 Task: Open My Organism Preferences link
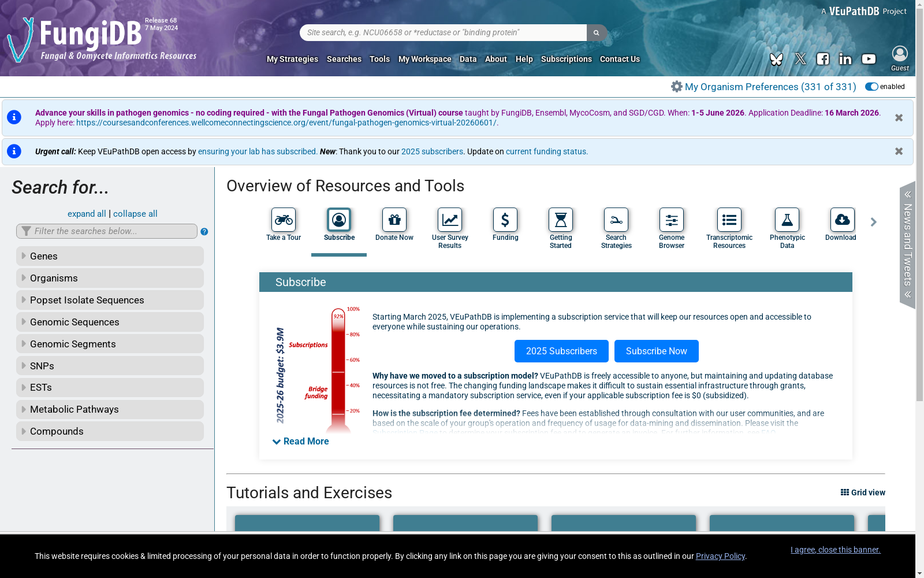[x=770, y=87]
